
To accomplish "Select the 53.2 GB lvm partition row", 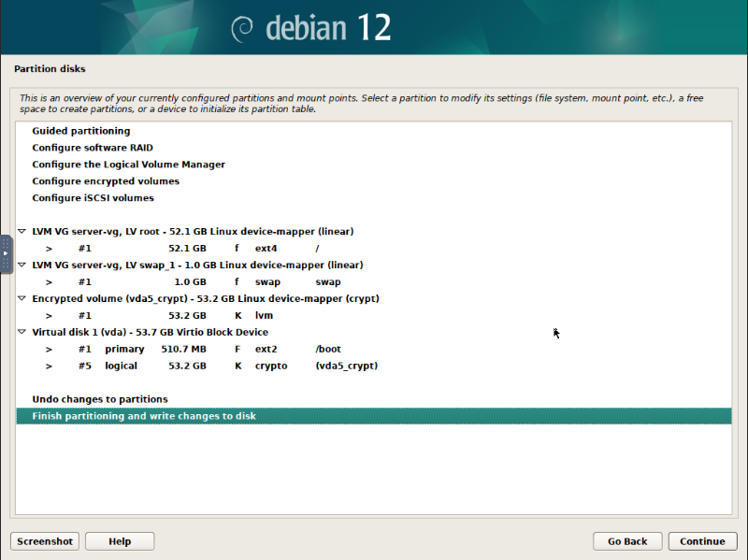I will click(x=374, y=316).
